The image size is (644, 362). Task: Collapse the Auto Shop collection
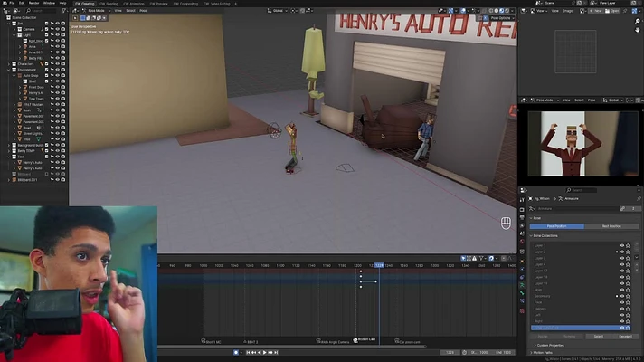[14, 75]
